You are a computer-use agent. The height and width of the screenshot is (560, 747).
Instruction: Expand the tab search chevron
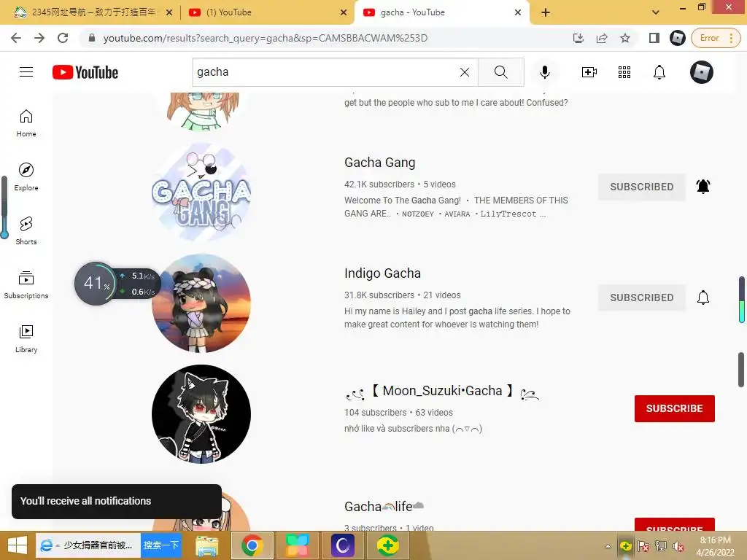656,13
